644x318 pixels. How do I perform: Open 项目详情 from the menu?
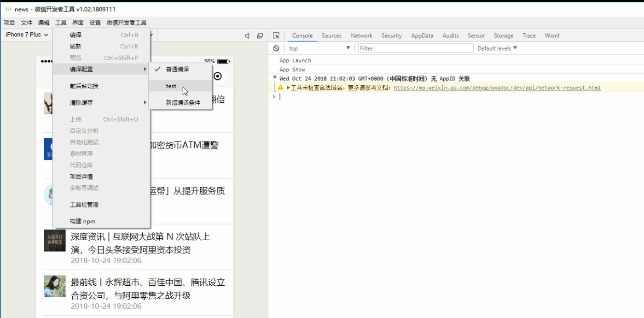click(101, 177)
